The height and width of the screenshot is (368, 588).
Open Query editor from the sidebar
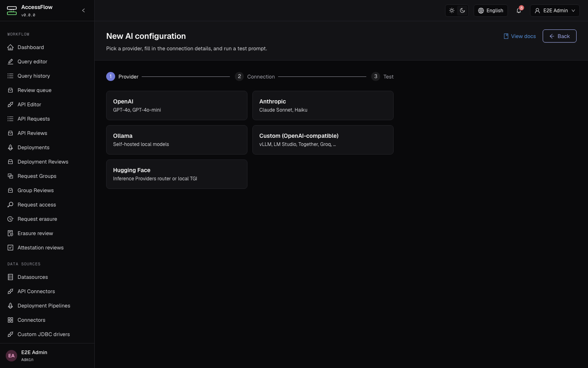pyautogui.click(x=47, y=62)
